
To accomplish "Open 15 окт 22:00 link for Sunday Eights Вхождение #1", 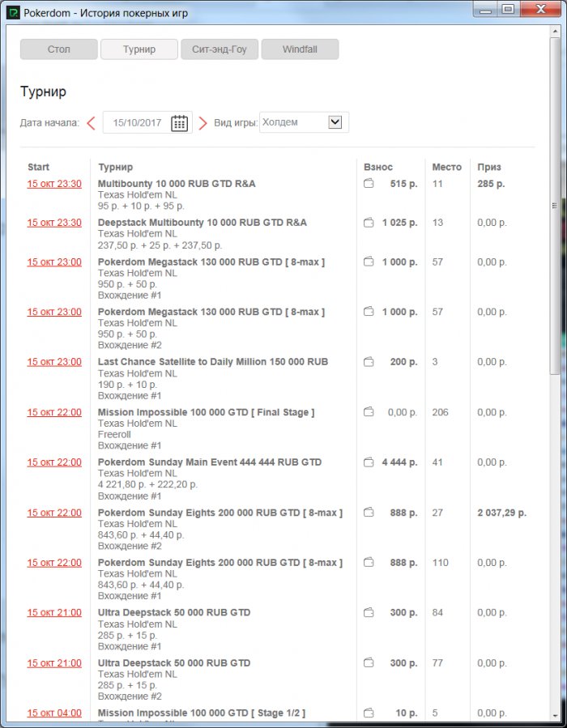I will coord(54,563).
